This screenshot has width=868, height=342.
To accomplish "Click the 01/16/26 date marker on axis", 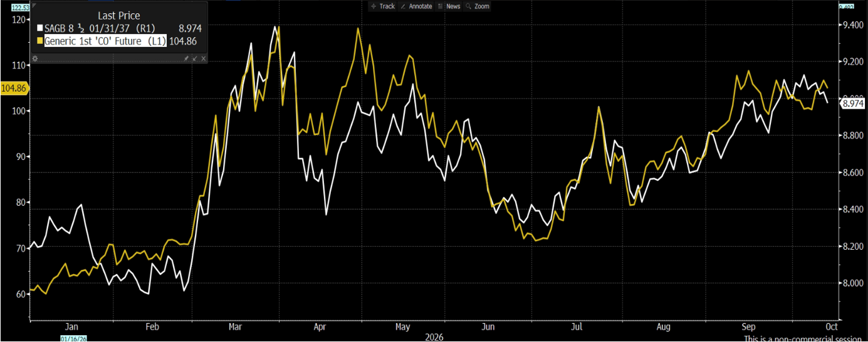I will click(73, 338).
